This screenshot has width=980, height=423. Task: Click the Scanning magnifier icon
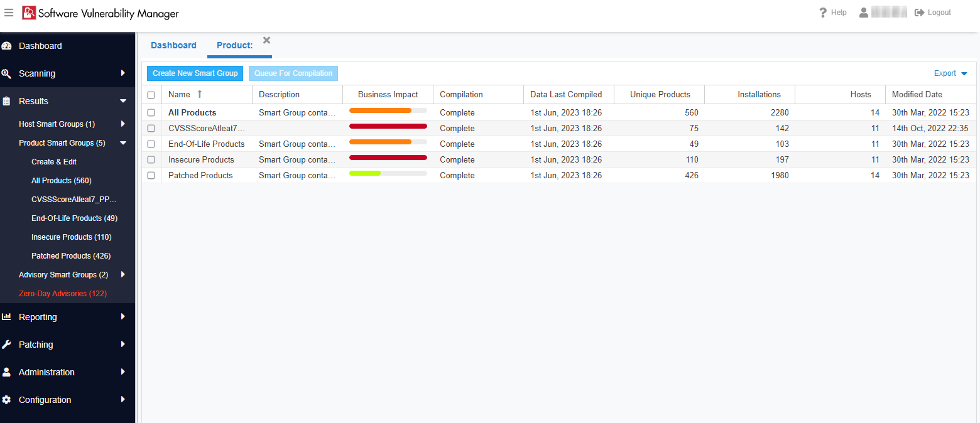tap(7, 73)
